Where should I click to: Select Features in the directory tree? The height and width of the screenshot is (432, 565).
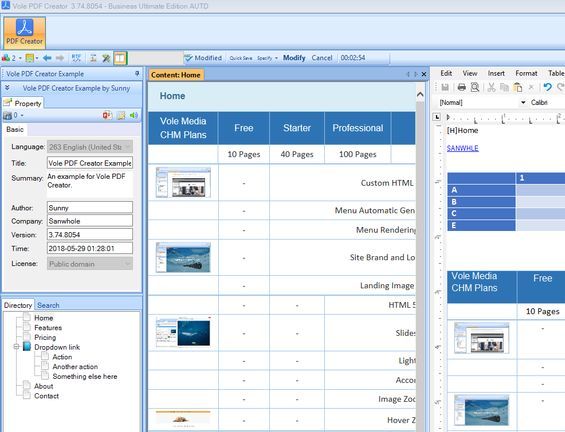(48, 328)
